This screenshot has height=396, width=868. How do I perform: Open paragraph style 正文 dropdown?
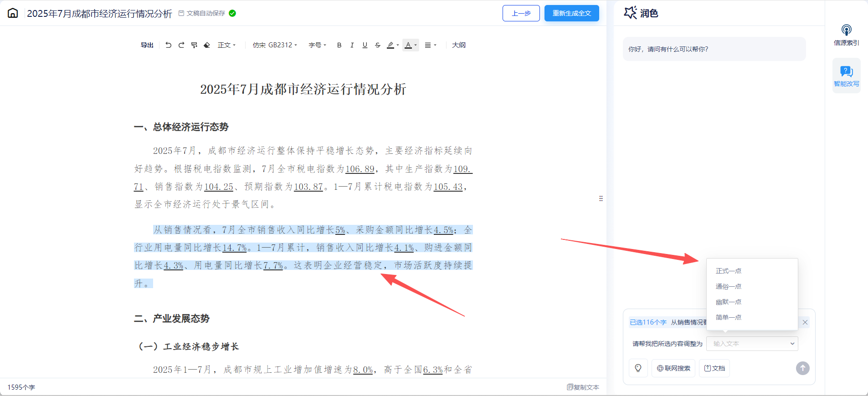click(x=226, y=45)
